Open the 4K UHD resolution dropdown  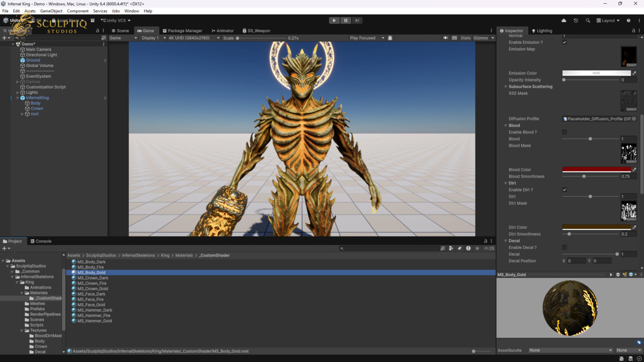coord(194,38)
